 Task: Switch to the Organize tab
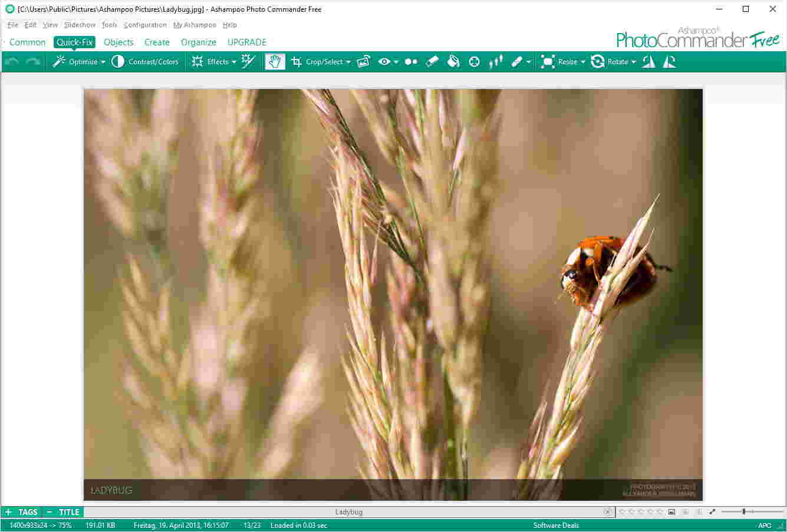[x=198, y=42]
